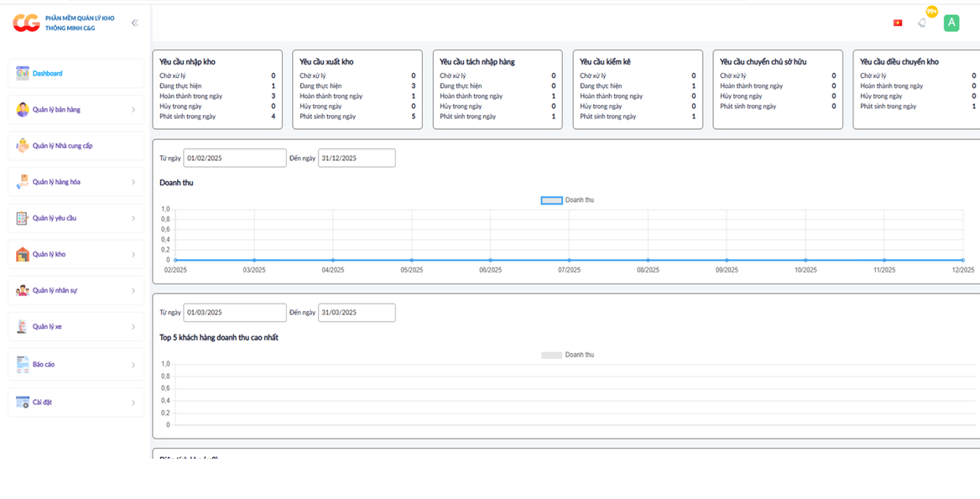
Task: Toggle Doanh thu legend in Top 5 chart
Action: [x=551, y=355]
